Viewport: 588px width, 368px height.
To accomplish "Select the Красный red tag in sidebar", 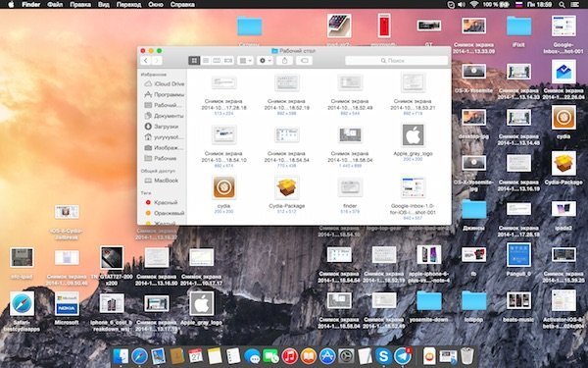I will pos(162,202).
